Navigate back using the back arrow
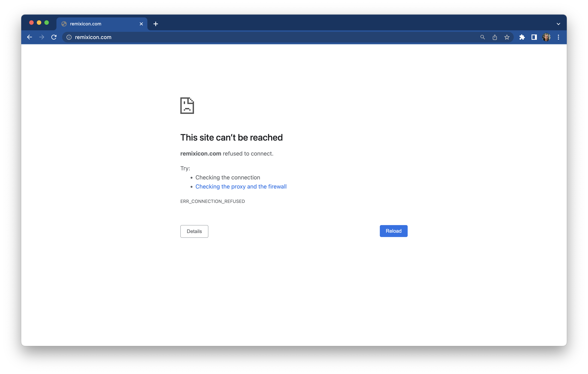 (x=30, y=37)
